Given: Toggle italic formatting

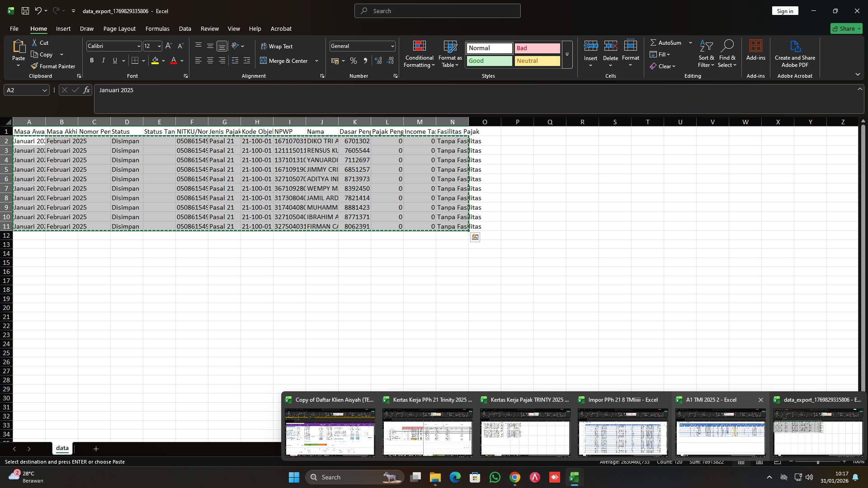Looking at the screenshot, I should (x=103, y=60).
